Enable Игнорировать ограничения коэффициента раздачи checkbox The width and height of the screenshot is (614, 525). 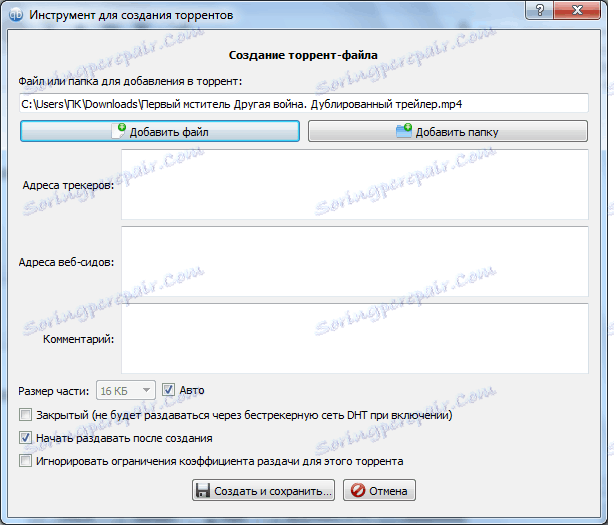(25, 461)
